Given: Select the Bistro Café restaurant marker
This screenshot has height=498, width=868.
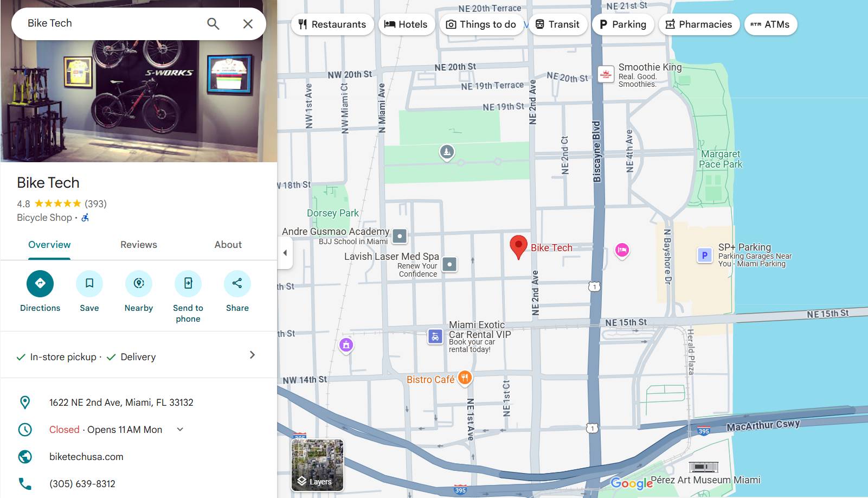Looking at the screenshot, I should [465, 378].
